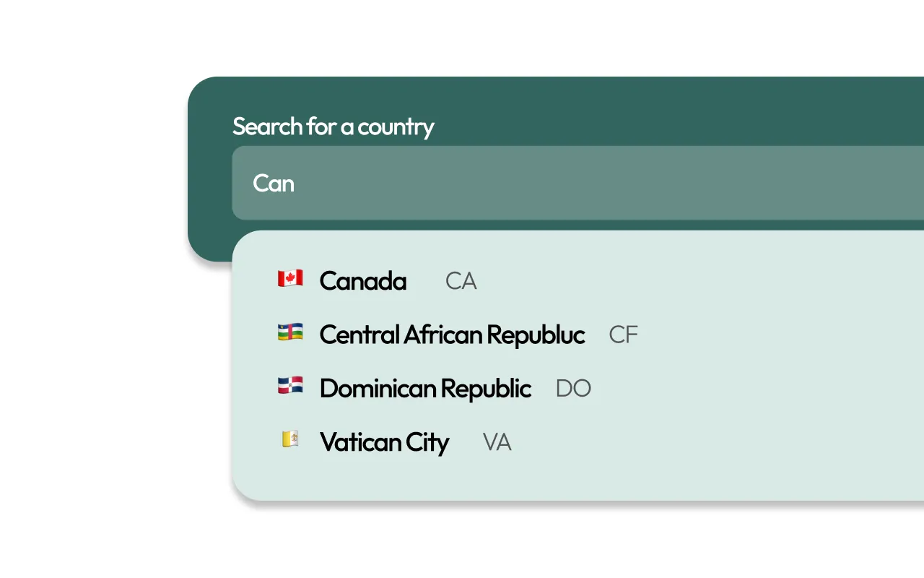The width and height of the screenshot is (924, 578).
Task: Click the VA country code
Action: 497,441
